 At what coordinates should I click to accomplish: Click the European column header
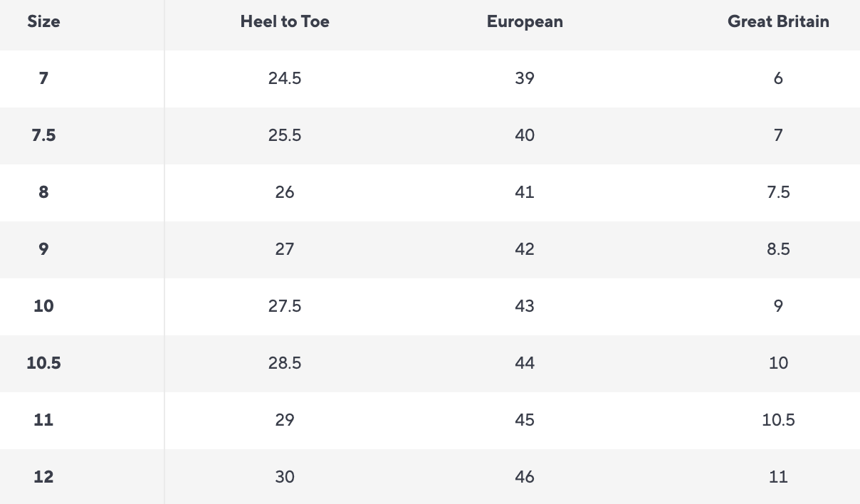(x=525, y=21)
